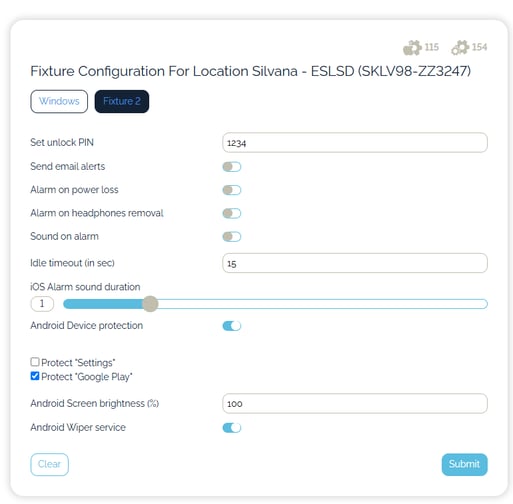Click the iOS alarm duration value box

[x=42, y=304]
